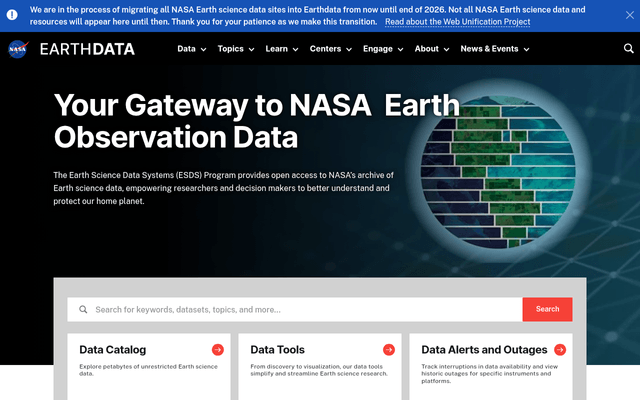Screen dimensions: 640x400
Task: Expand the Learn menu chevron
Action: pyautogui.click(x=296, y=49)
